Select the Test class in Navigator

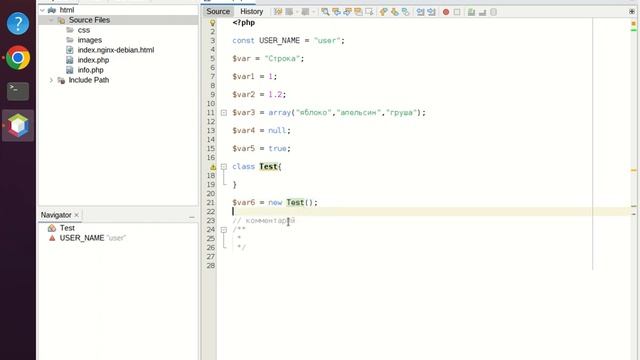(67, 228)
